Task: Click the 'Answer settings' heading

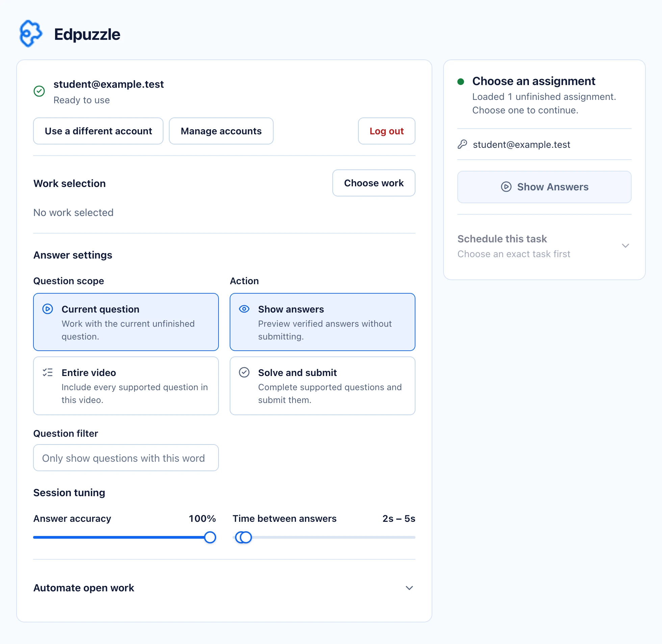Action: [73, 255]
